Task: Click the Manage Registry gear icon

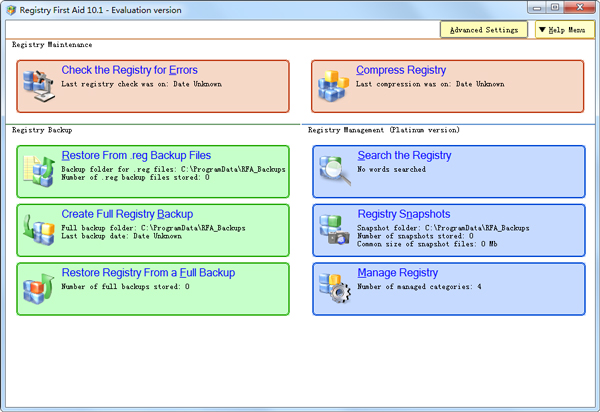Action: tap(335, 288)
